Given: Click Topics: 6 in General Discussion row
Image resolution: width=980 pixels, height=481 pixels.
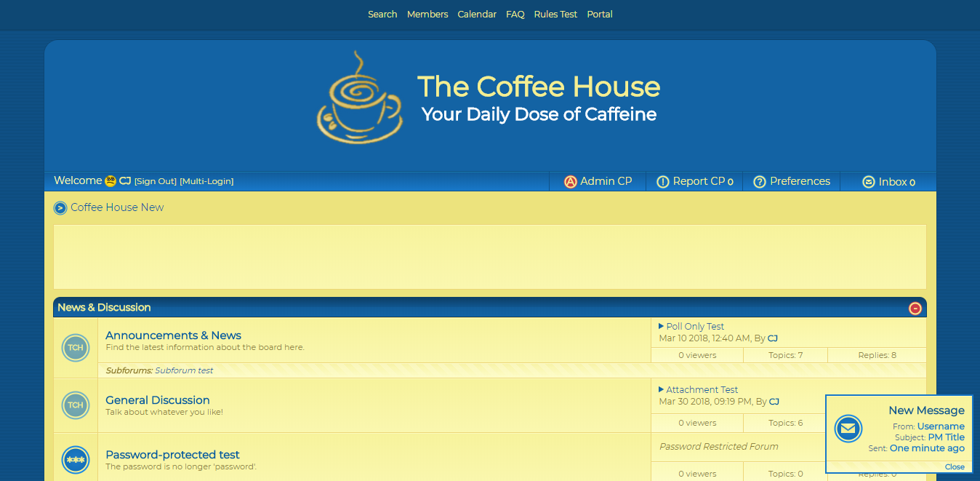Looking at the screenshot, I should [x=785, y=423].
